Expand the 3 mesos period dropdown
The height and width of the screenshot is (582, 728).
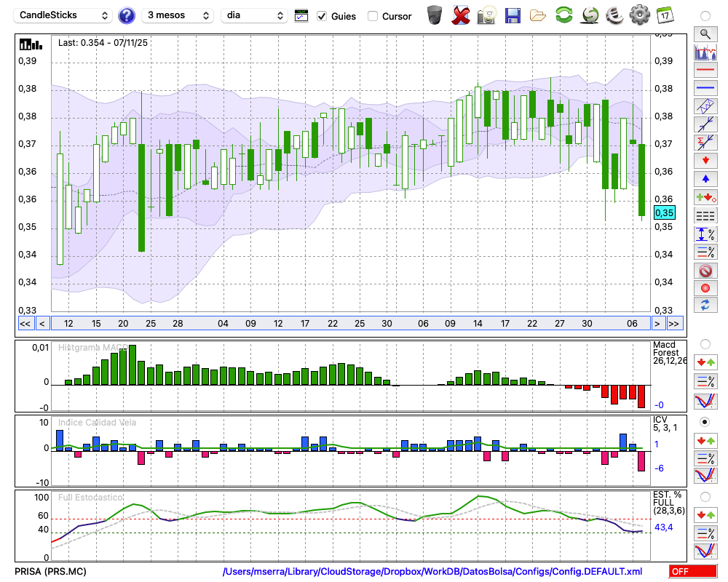click(178, 15)
